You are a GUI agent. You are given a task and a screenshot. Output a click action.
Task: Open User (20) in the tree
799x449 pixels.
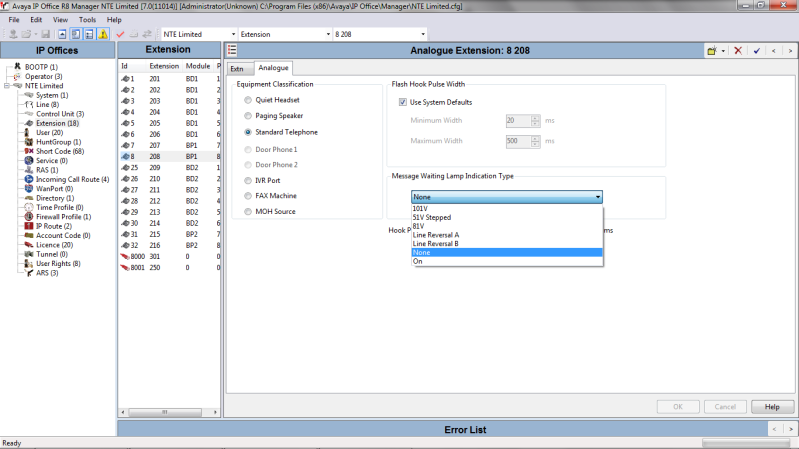[x=49, y=133]
